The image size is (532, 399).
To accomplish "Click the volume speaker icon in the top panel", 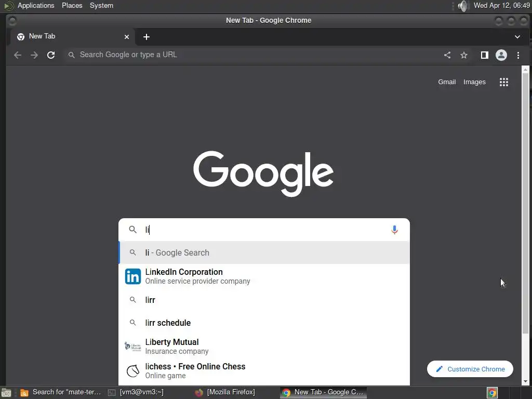I will 463,6.
